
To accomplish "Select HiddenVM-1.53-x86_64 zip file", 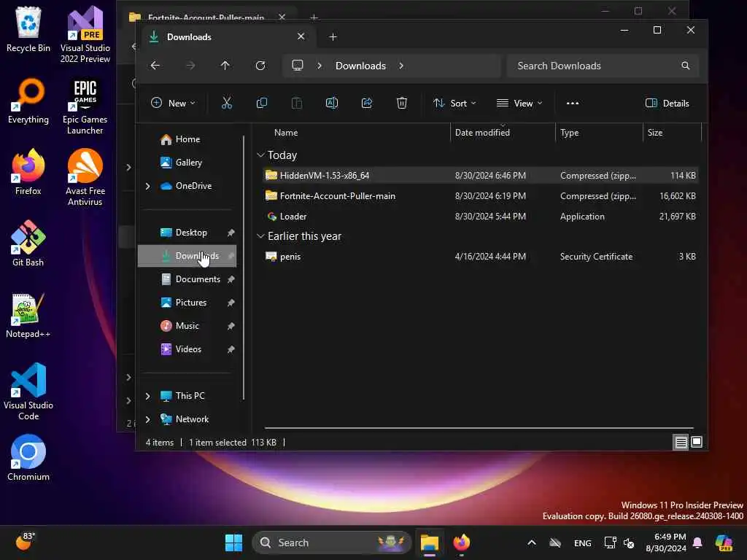I will tap(481, 175).
